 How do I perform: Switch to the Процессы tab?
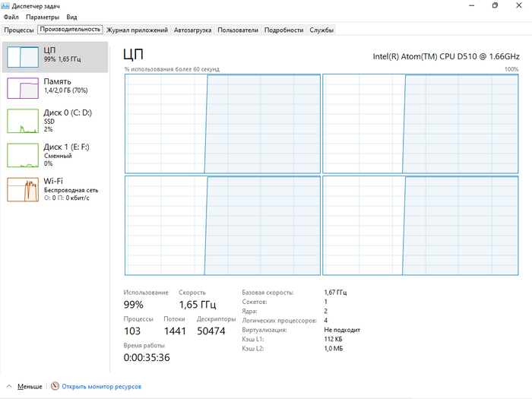pos(19,30)
